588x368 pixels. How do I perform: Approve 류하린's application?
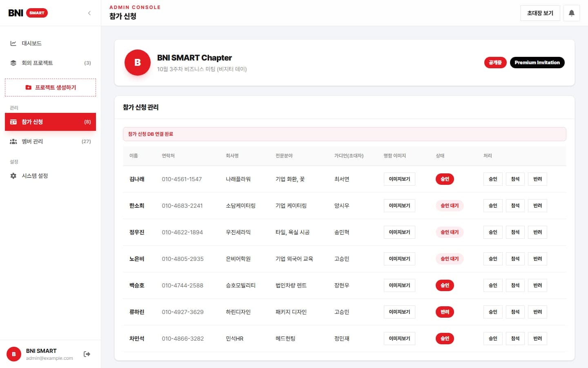[493, 312]
